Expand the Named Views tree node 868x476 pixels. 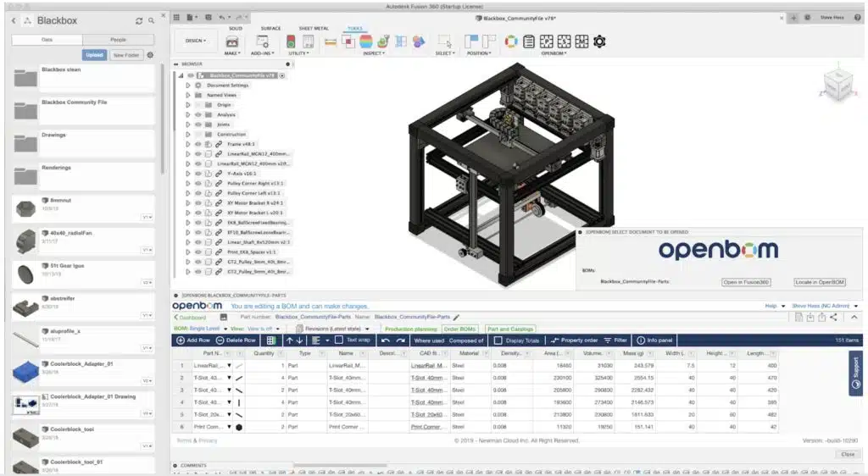pyautogui.click(x=187, y=95)
